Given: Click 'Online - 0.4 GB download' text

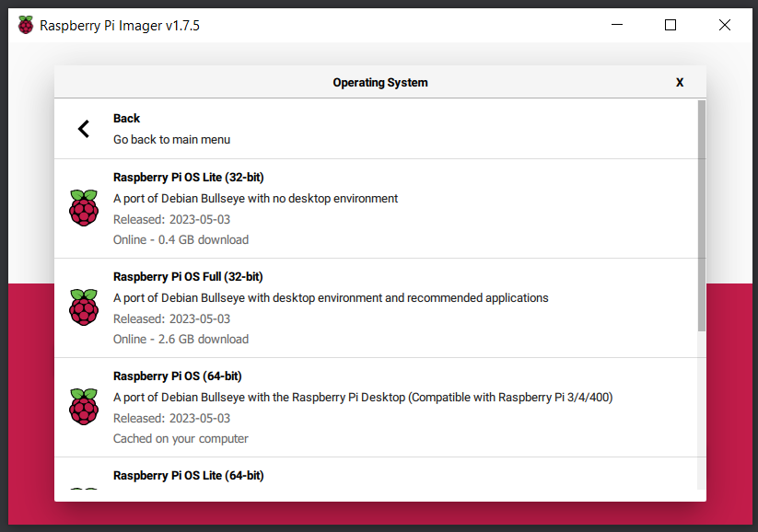Looking at the screenshot, I should 181,240.
